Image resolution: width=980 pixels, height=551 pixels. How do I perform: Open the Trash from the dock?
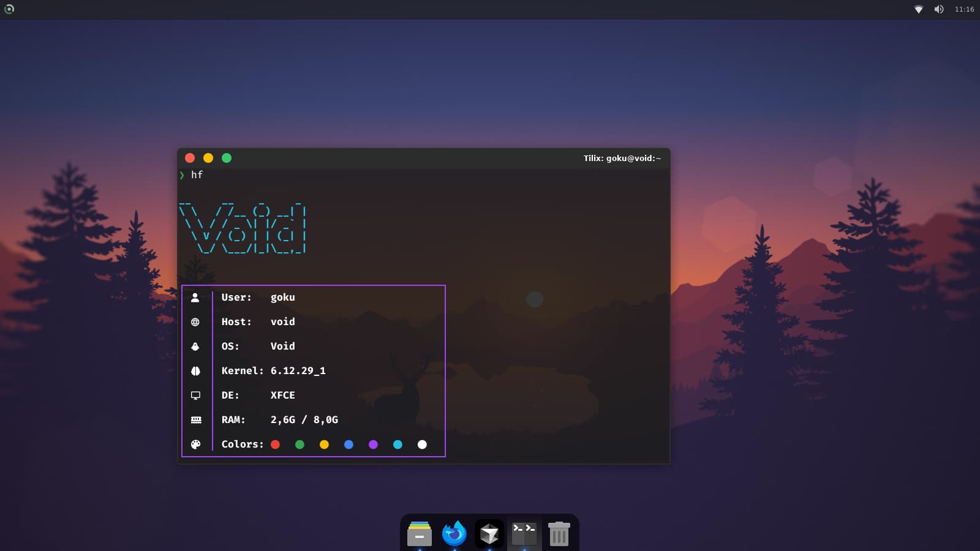pos(559,534)
